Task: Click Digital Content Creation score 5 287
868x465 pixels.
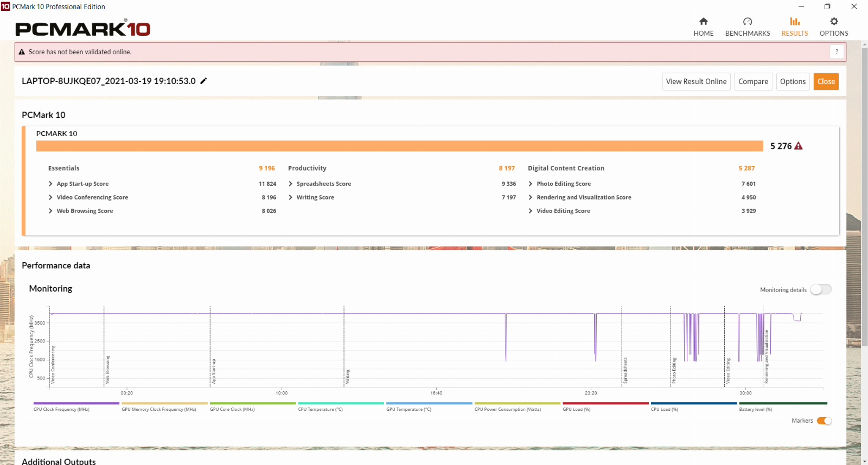Action: click(746, 168)
